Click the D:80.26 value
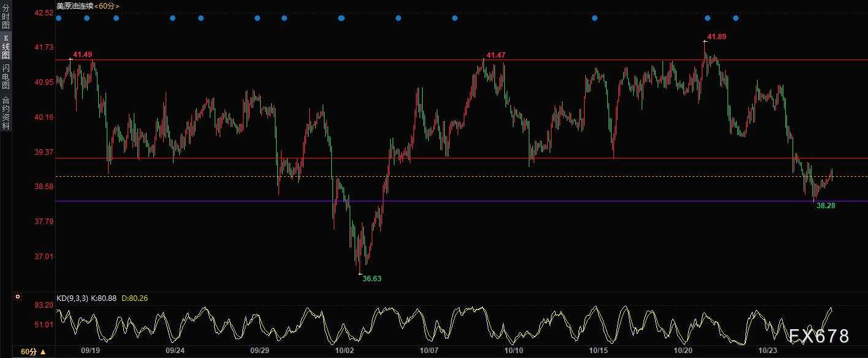The height and width of the screenshot is (358, 868). point(134,298)
